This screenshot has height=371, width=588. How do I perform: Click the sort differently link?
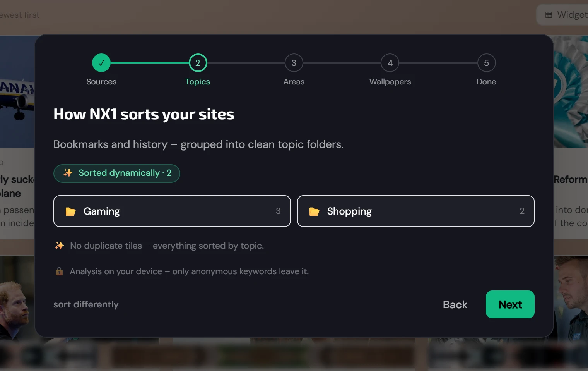tap(86, 304)
